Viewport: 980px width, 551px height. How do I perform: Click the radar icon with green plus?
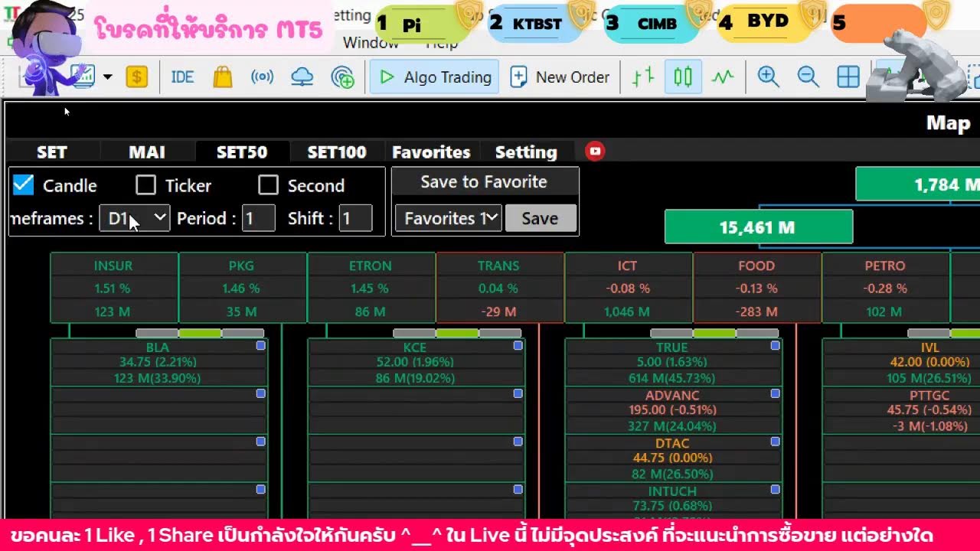(x=342, y=77)
